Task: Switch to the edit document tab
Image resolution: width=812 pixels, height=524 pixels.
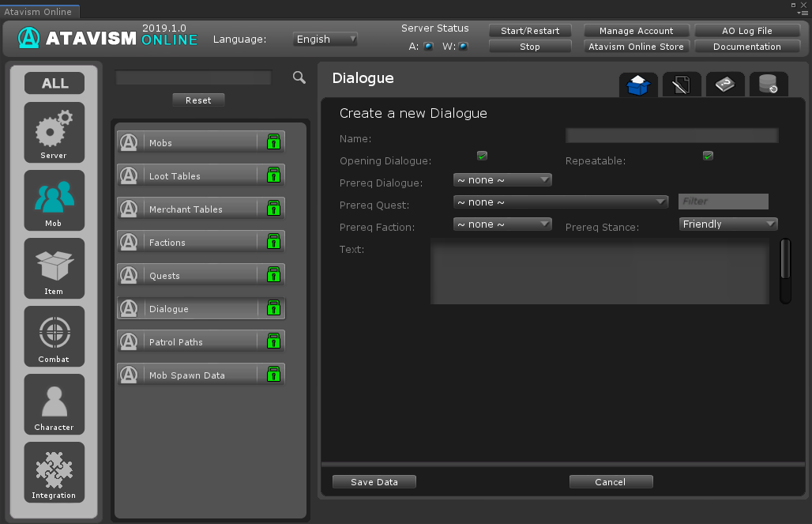Action: (x=681, y=85)
